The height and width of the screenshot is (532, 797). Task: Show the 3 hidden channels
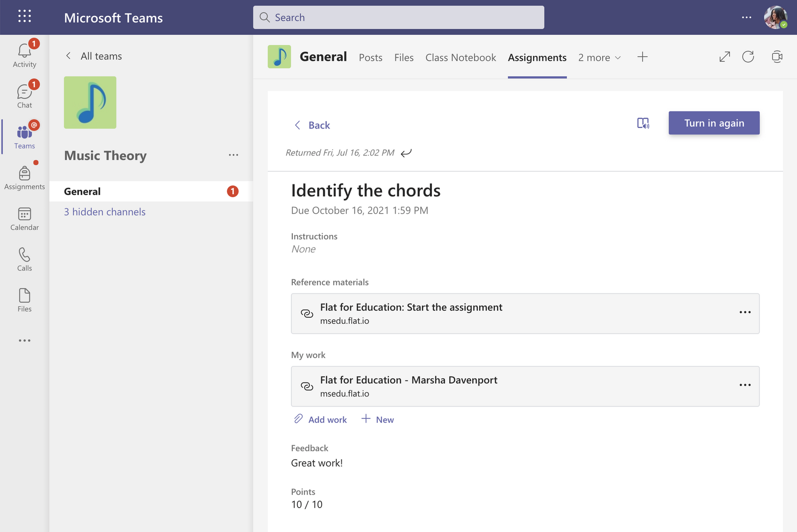pyautogui.click(x=104, y=212)
